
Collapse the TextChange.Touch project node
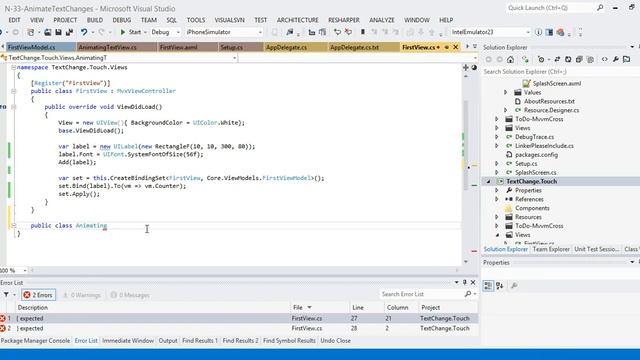click(488, 181)
